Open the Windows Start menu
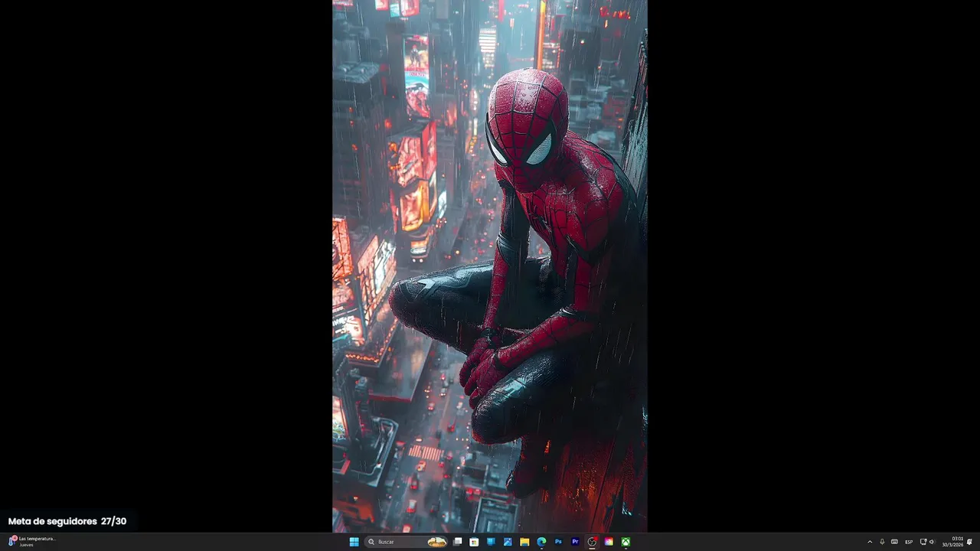980x551 pixels. (354, 542)
